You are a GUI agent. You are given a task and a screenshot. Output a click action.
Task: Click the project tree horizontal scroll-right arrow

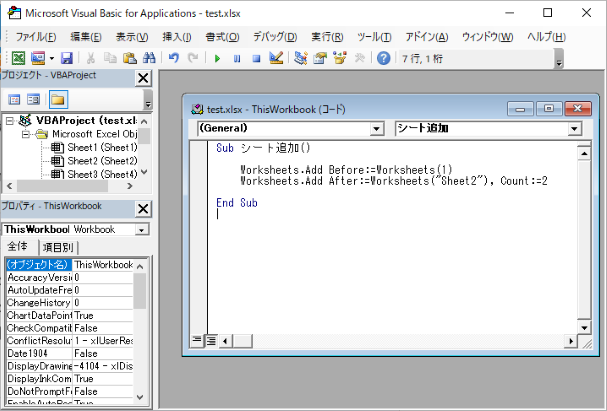pos(130,186)
